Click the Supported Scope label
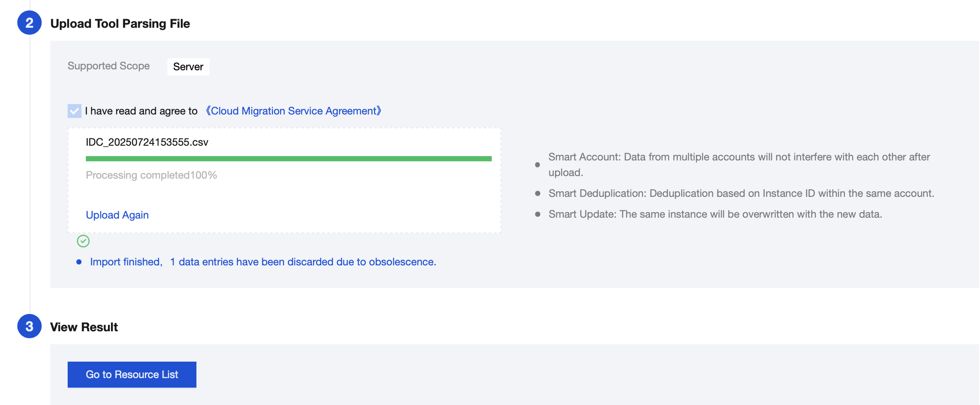980x405 pixels. click(108, 66)
